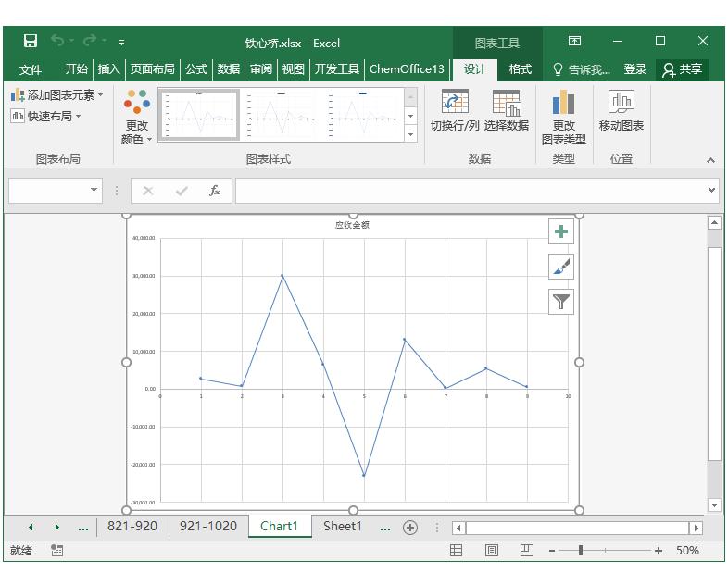Image resolution: width=728 pixels, height=585 pixels.
Task: Click the 共享 share button
Action: (683, 69)
